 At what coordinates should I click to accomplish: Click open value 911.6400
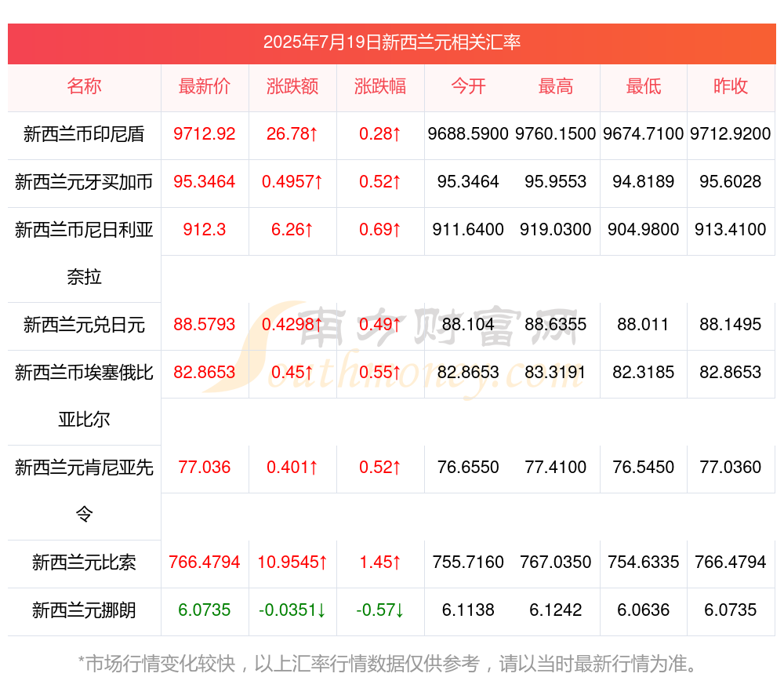coord(468,230)
